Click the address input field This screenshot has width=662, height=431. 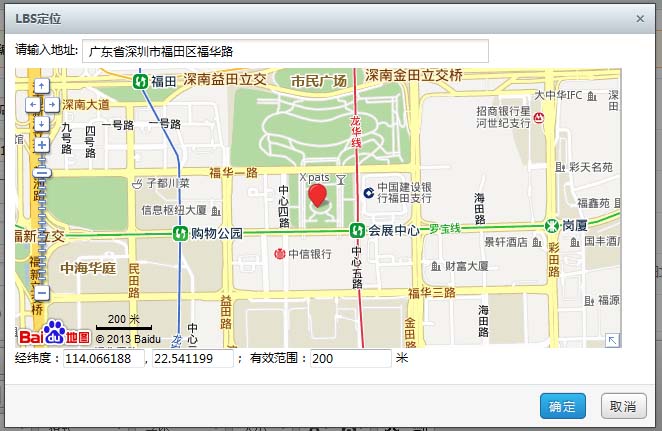pos(285,51)
